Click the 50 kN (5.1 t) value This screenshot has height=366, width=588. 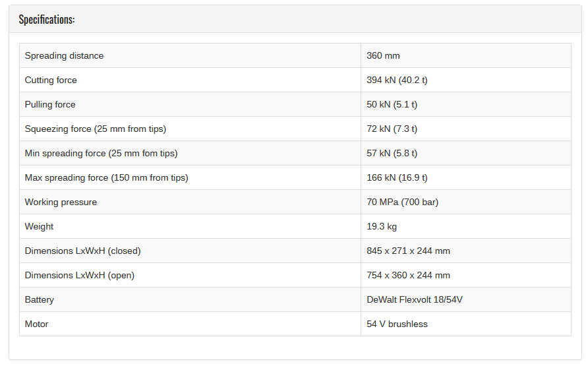392,104
